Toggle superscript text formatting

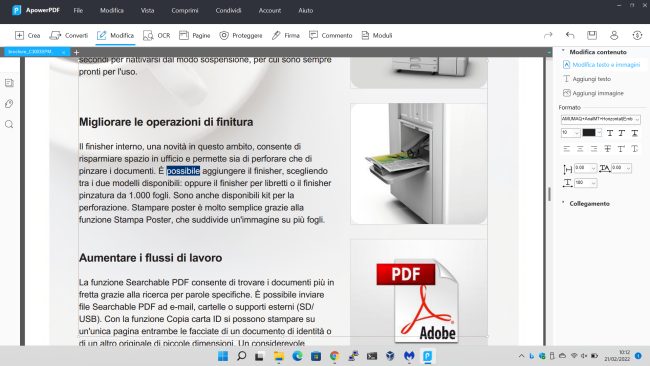pos(621,149)
